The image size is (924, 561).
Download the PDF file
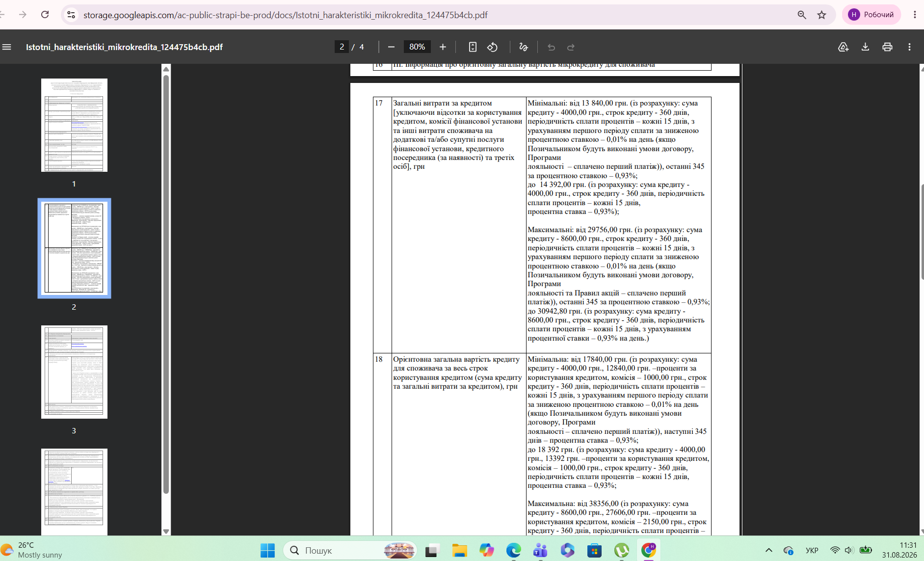point(865,47)
